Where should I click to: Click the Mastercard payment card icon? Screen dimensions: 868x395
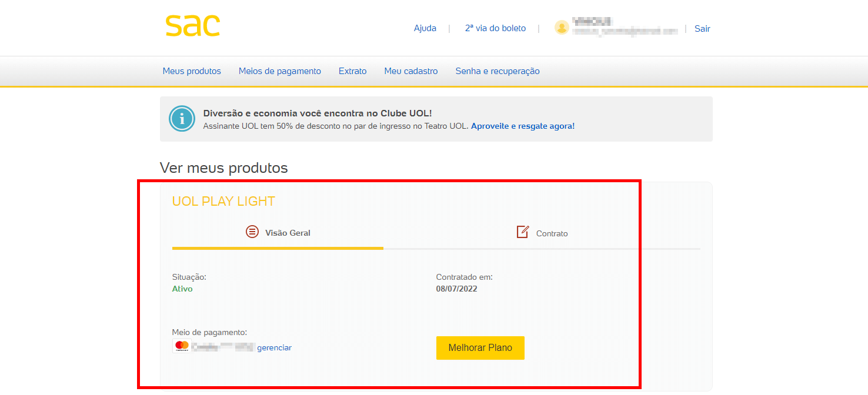(182, 346)
